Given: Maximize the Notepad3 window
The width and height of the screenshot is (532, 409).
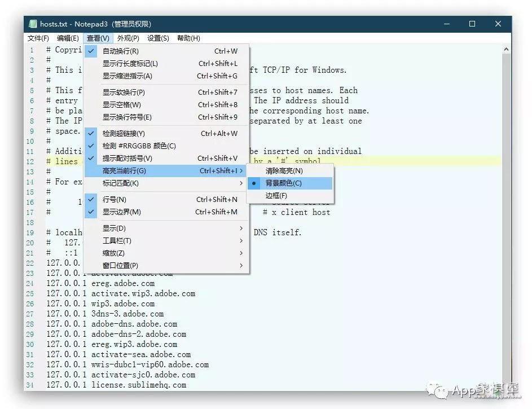Looking at the screenshot, I should coord(472,24).
